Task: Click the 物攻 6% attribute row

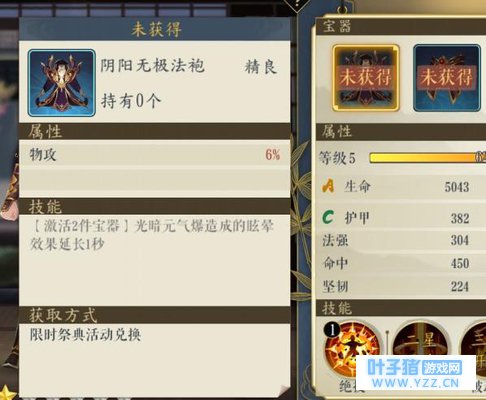Action: click(x=154, y=154)
